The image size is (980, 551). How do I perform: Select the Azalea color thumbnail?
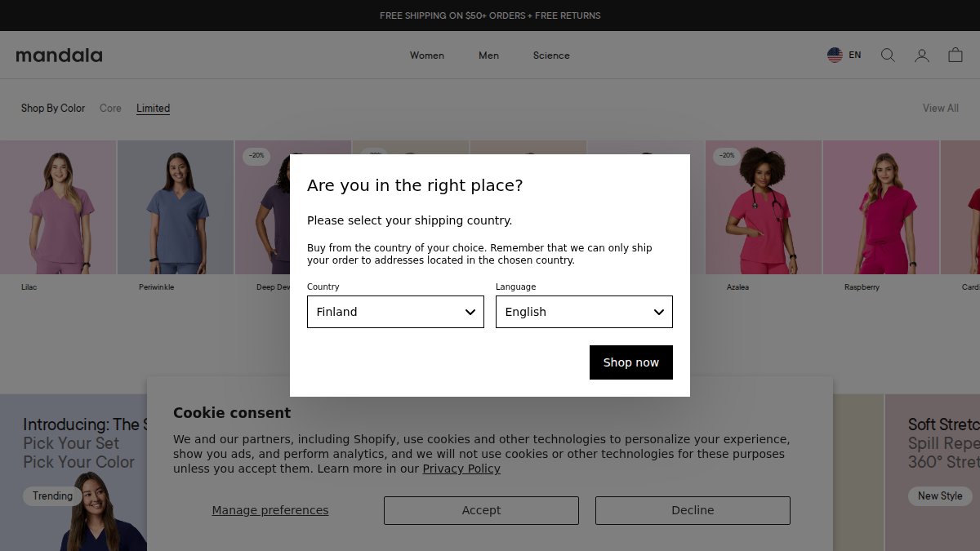click(764, 207)
